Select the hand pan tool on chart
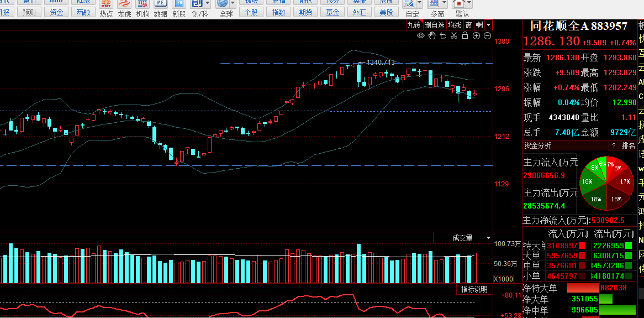Image resolution: width=644 pixels, height=318 pixels. 432,36
